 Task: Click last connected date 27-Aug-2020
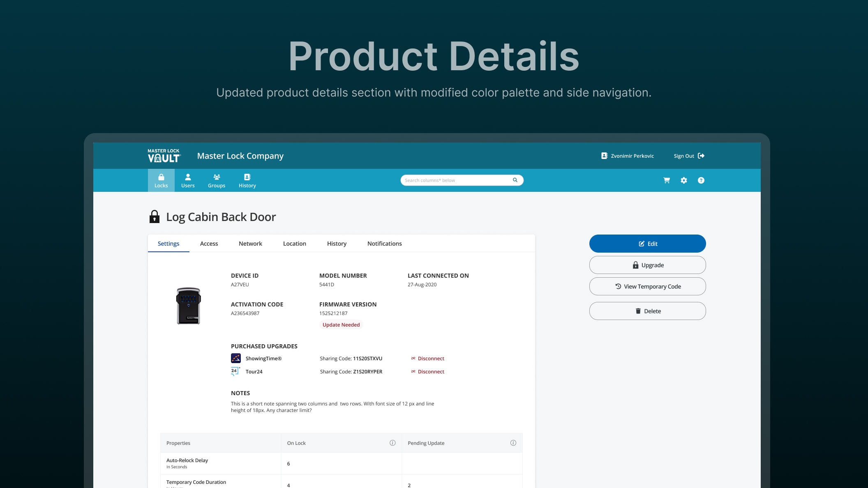422,285
